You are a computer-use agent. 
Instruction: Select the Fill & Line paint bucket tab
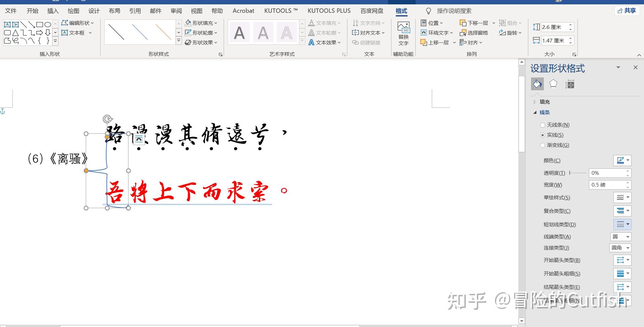click(x=537, y=84)
